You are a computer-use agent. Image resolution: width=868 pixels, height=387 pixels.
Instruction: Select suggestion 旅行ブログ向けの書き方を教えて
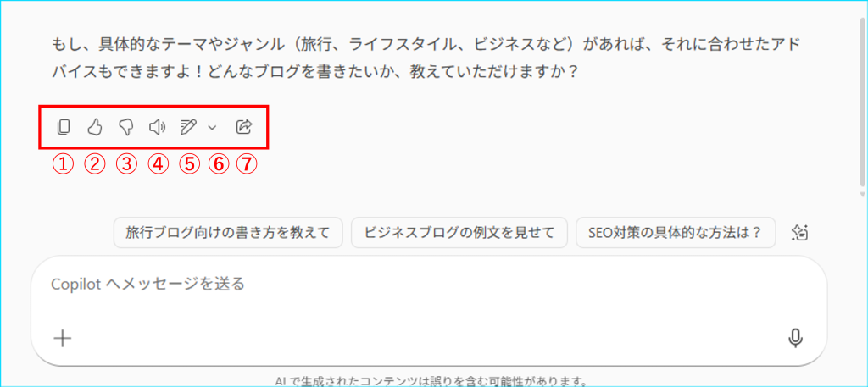click(228, 233)
